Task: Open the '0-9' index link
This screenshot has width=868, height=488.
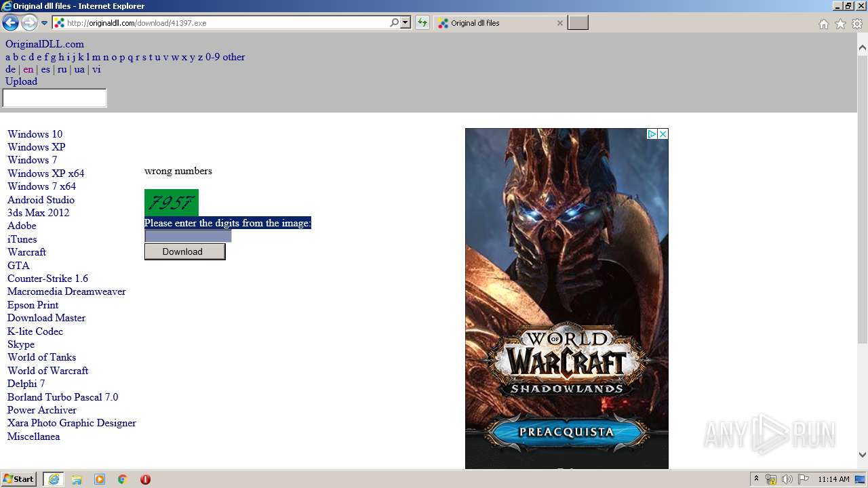Action: click(x=212, y=57)
